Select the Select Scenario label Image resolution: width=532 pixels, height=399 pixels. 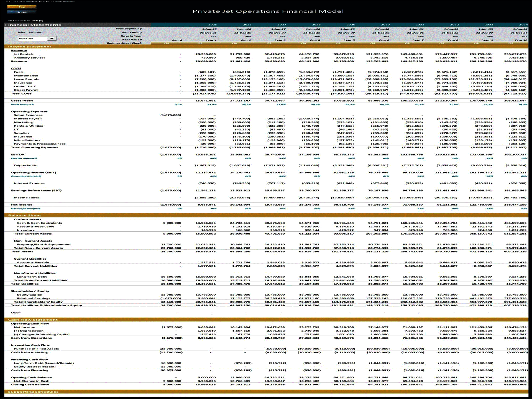point(30,32)
